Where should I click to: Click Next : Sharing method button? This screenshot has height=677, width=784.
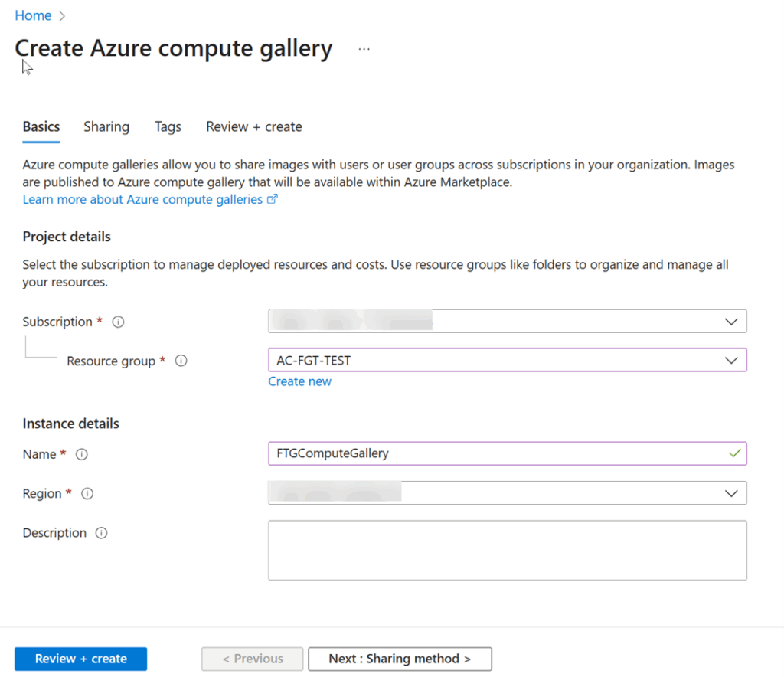[x=400, y=659]
